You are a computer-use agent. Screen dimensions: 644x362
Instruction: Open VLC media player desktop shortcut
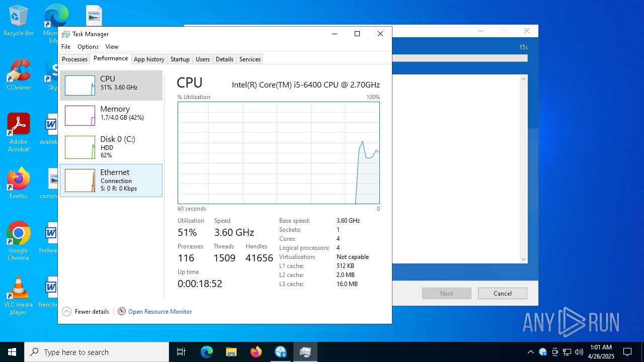click(18, 296)
